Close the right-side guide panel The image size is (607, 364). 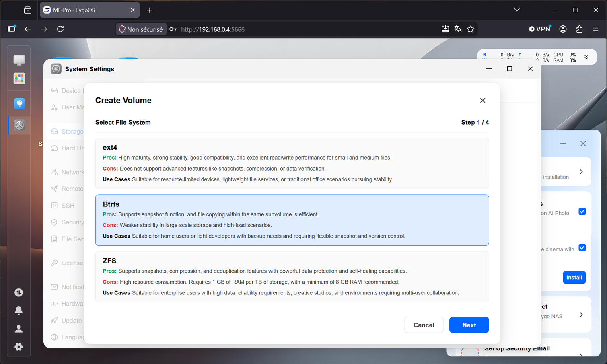583,144
